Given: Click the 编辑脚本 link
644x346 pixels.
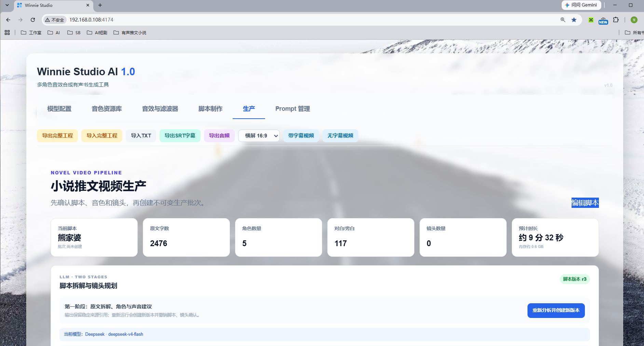Looking at the screenshot, I should [585, 203].
